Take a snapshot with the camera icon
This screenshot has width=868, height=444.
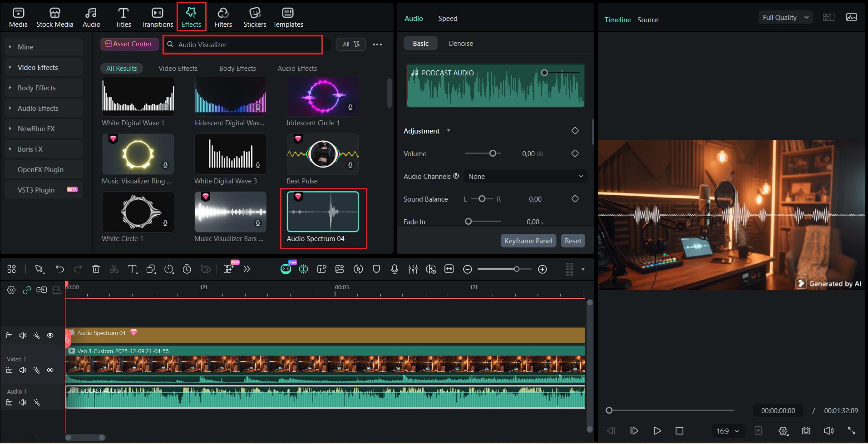tap(806, 430)
